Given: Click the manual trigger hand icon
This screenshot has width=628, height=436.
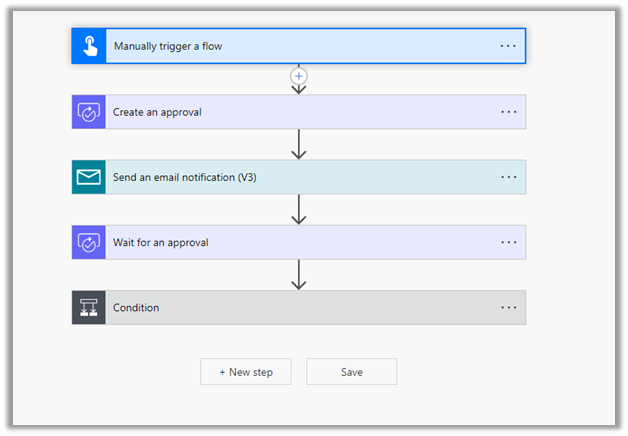Looking at the screenshot, I should pos(89,47).
